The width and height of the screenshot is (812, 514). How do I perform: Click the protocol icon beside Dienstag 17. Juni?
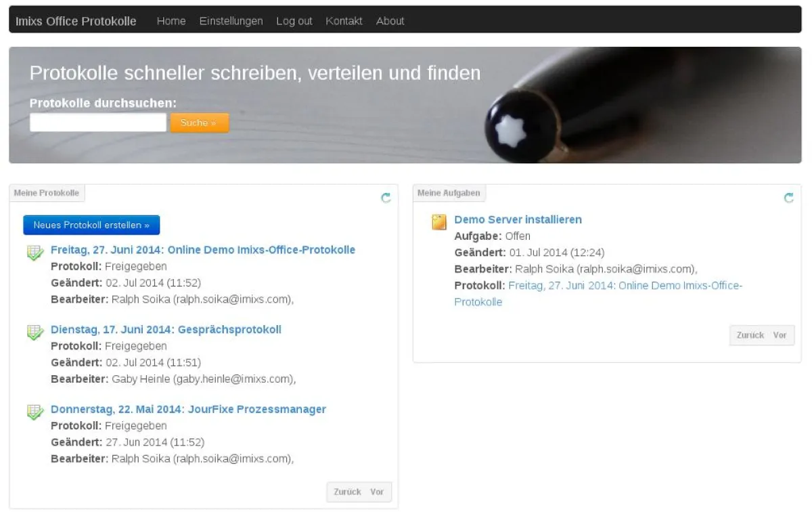click(35, 332)
